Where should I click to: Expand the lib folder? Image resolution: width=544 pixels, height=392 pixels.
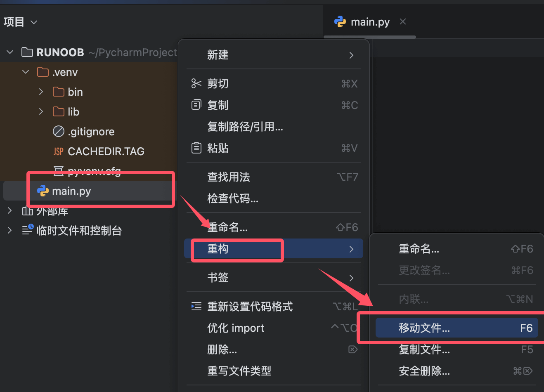pyautogui.click(x=41, y=111)
